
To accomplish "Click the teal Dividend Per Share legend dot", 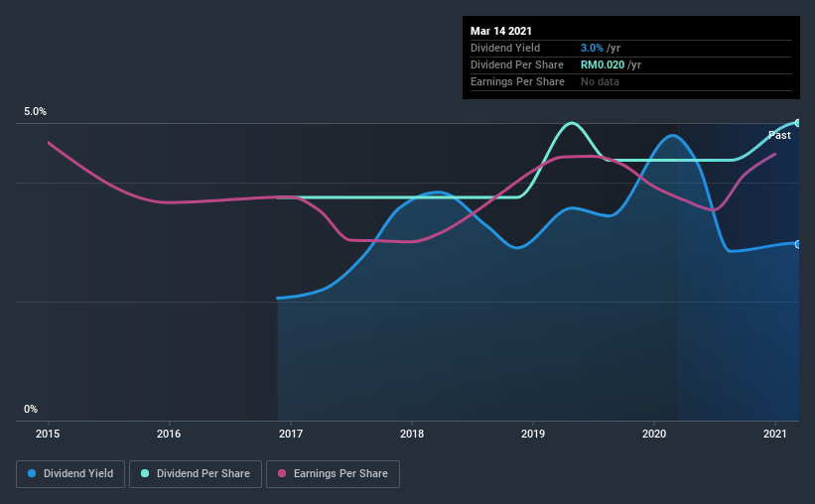I will click(x=145, y=473).
